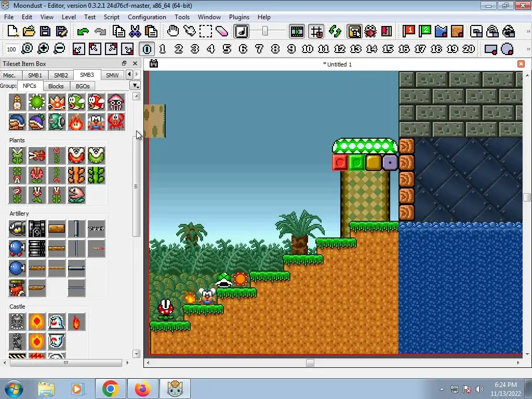
Task: Click the cork block icon in toolbar
Action: pyautogui.click(x=457, y=32)
